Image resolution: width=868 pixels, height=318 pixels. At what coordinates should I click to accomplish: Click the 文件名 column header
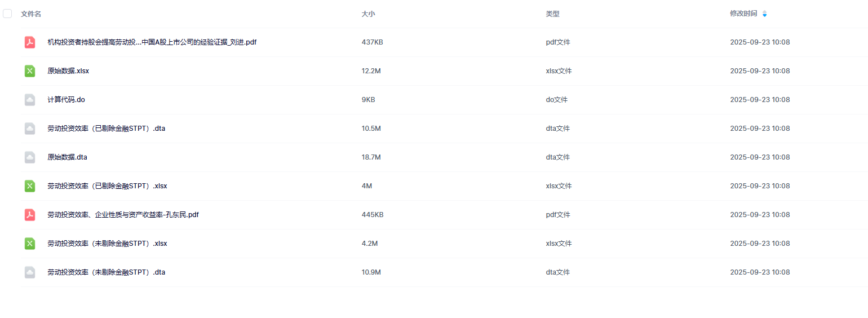(x=31, y=14)
